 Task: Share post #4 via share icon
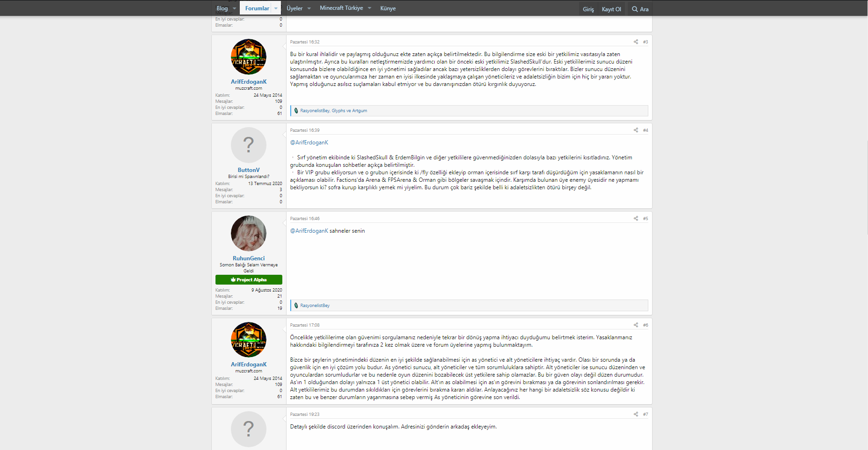click(x=636, y=130)
